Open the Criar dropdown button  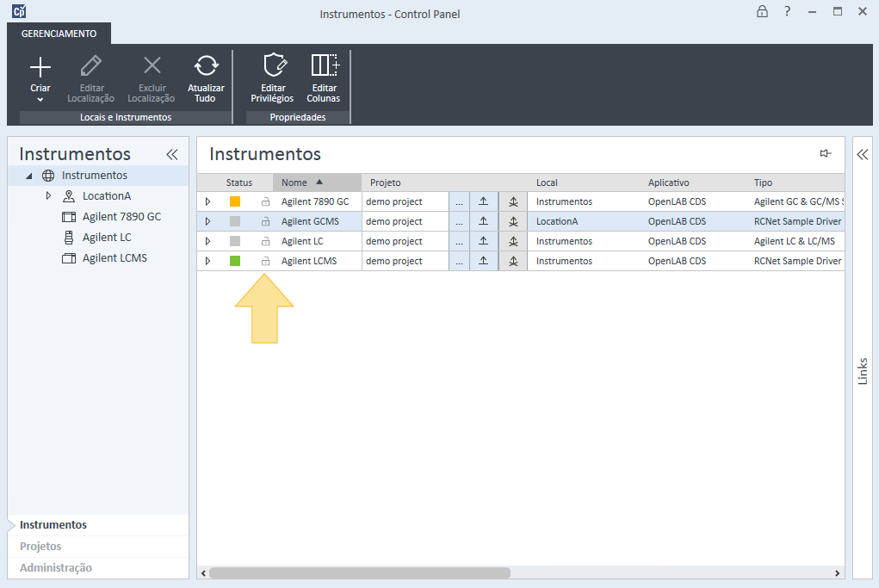(40, 79)
